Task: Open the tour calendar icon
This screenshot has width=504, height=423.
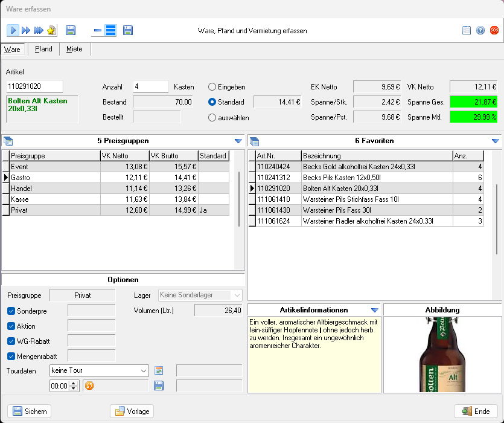Action: coord(159,370)
